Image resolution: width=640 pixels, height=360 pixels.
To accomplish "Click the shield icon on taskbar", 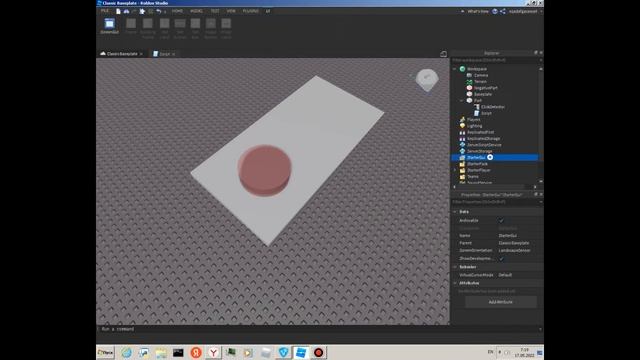I will pyautogui.click(x=283, y=352).
